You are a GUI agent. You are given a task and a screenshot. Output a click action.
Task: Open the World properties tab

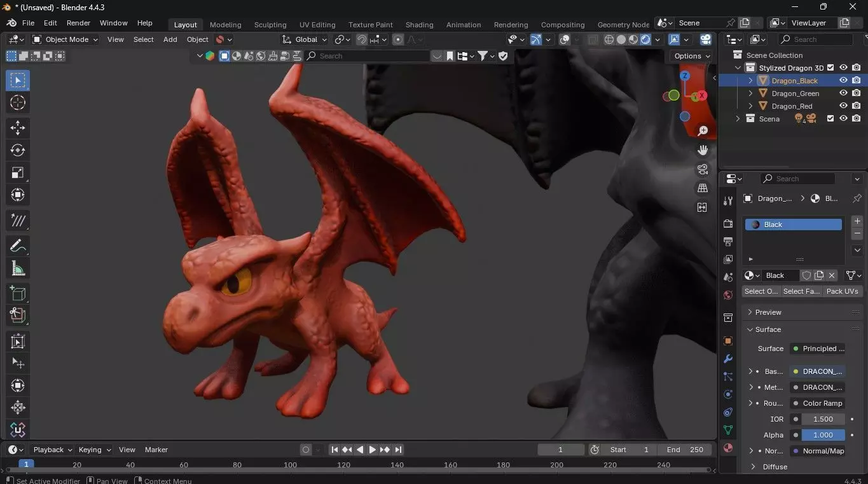[x=728, y=295]
